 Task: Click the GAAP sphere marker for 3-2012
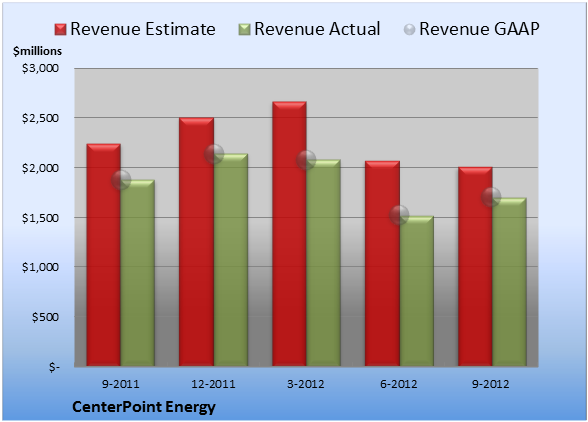tap(306, 160)
